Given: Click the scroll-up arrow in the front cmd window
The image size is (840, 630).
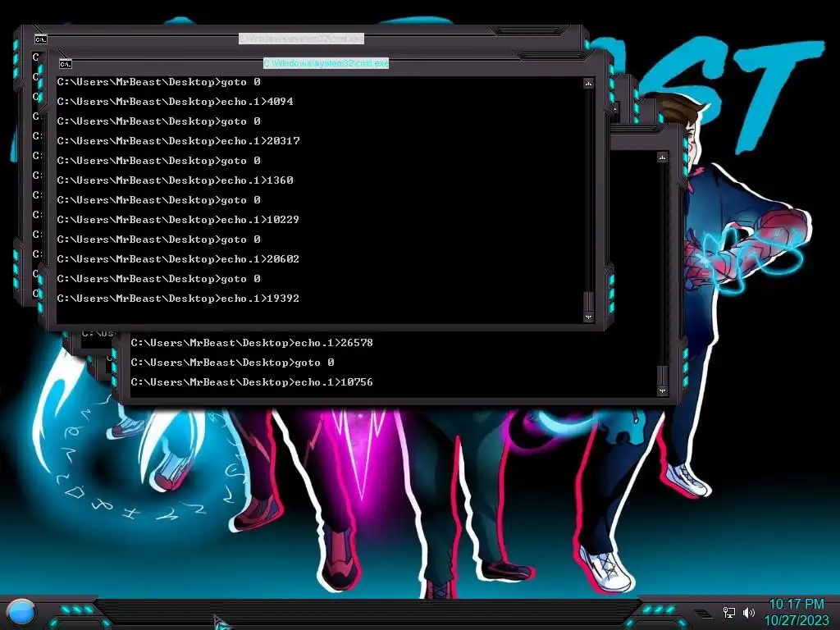Looking at the screenshot, I should pos(588,84).
